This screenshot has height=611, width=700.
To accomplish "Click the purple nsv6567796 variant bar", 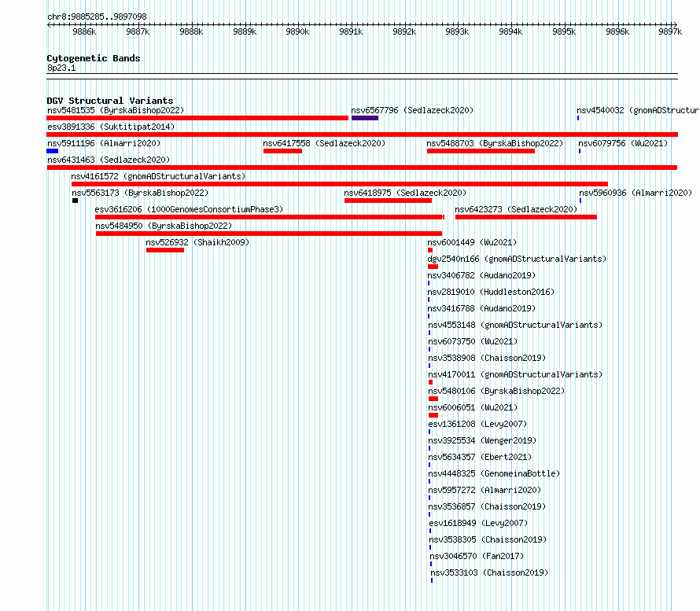I will point(365,118).
